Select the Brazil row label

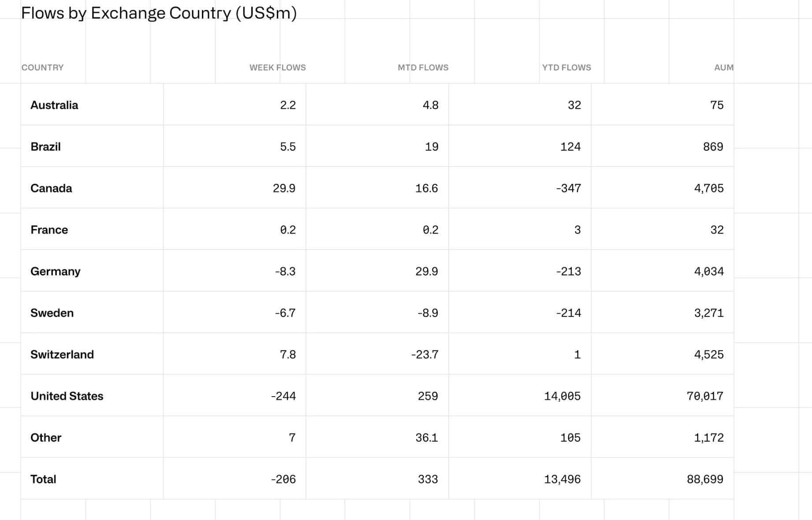point(46,147)
